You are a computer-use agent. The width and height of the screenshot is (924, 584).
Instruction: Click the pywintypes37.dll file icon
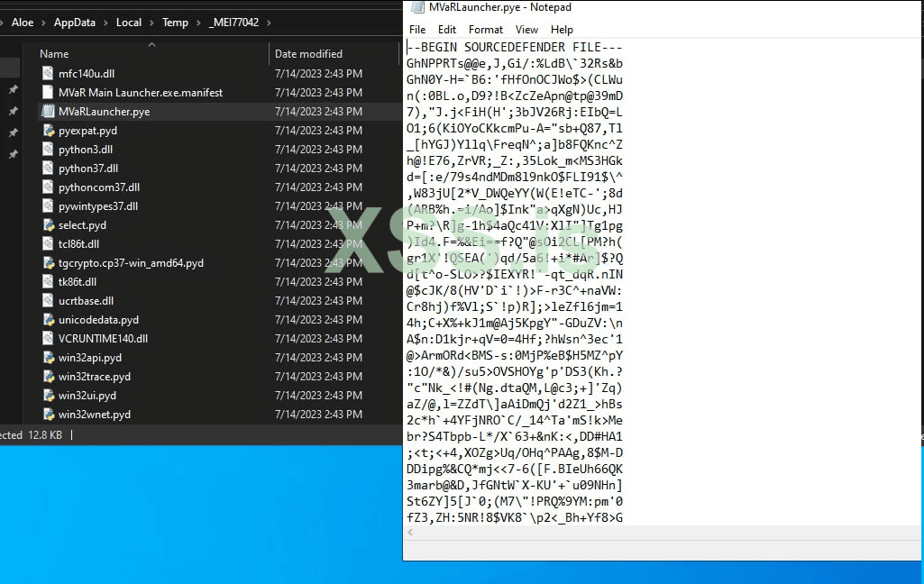tap(48, 205)
